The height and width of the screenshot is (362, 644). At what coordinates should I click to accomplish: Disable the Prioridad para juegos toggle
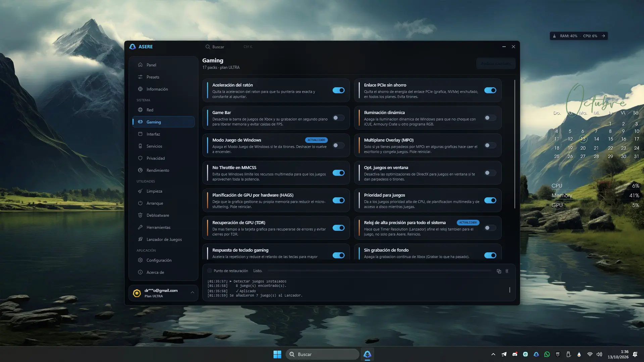[x=490, y=200]
